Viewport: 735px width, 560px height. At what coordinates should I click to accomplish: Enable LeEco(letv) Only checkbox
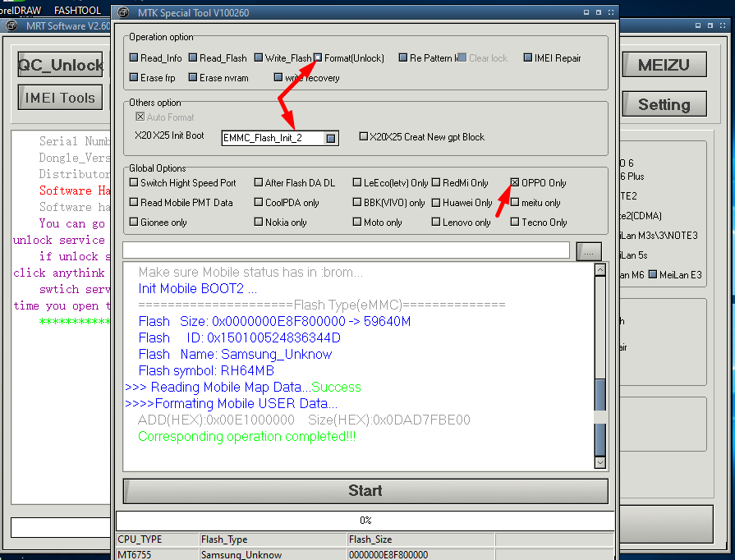tap(357, 182)
